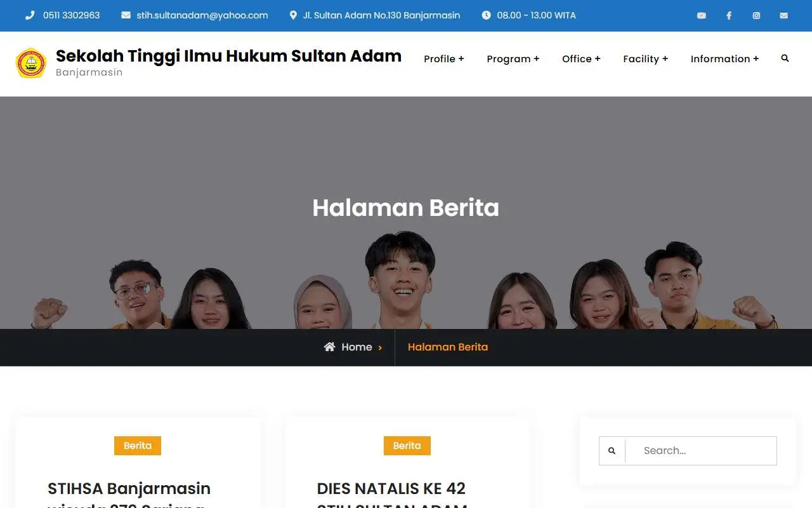Click the Halaman Berita page heading
The width and height of the screenshot is (812, 508).
click(406, 208)
